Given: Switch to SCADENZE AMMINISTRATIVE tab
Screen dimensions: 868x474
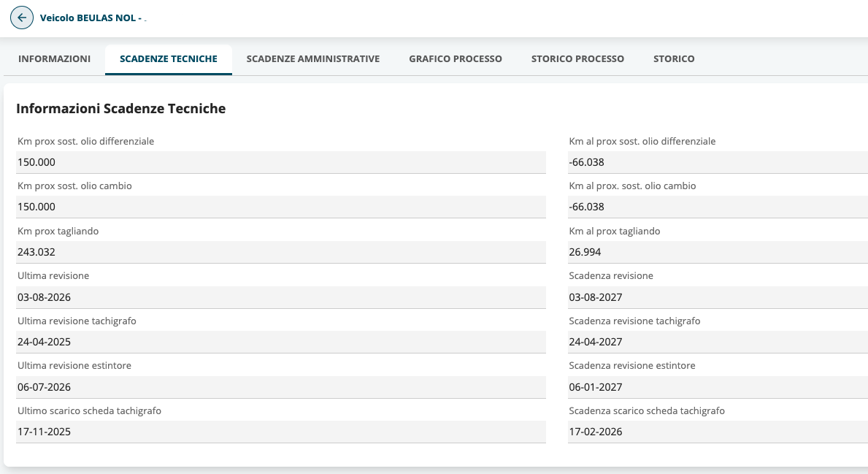Looking at the screenshot, I should pos(312,58).
